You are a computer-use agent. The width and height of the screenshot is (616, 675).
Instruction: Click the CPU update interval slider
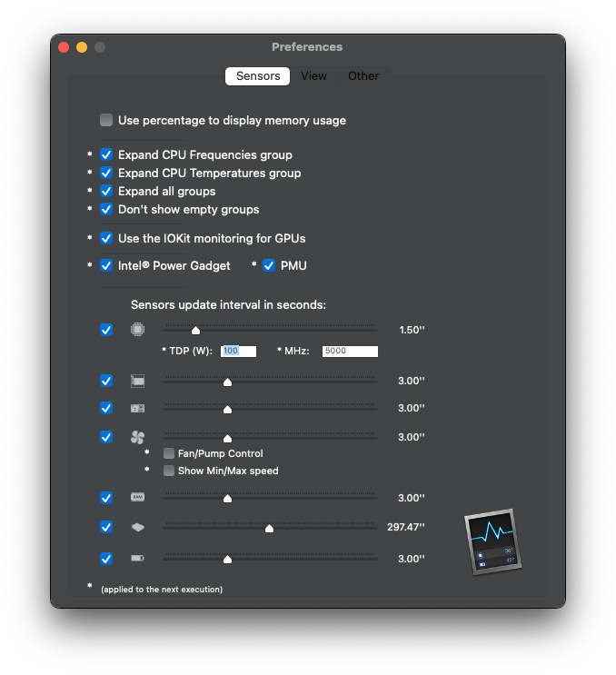coord(270,330)
